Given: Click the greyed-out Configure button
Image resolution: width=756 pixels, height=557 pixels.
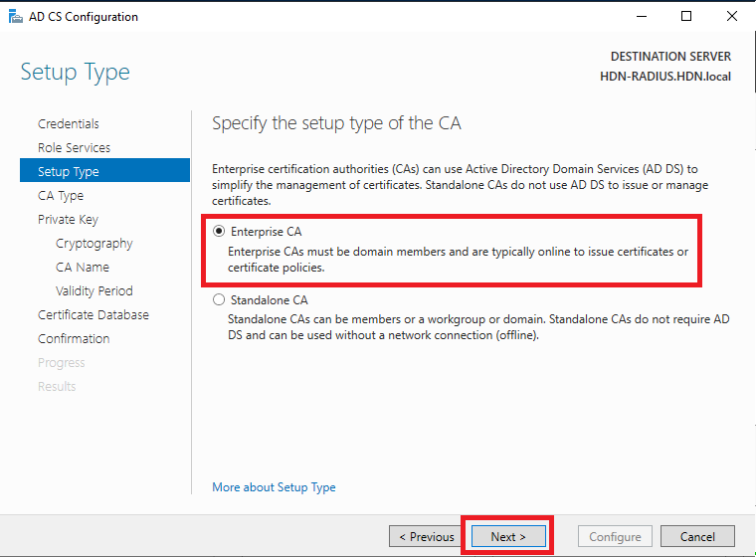Looking at the screenshot, I should click(615, 536).
